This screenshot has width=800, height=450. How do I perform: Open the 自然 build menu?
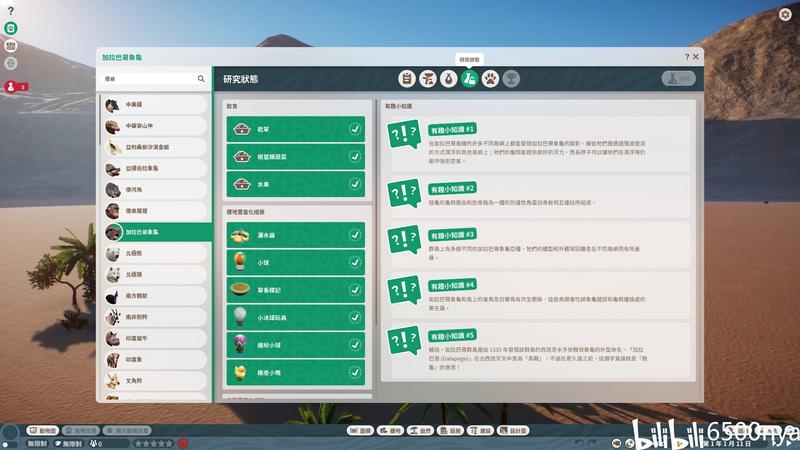420,431
